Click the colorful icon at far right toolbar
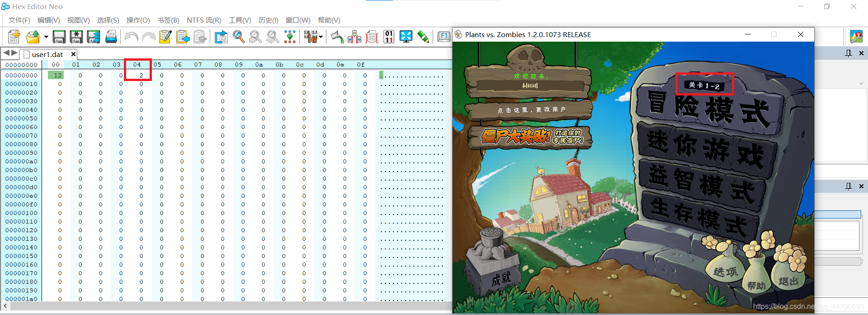 click(856, 37)
